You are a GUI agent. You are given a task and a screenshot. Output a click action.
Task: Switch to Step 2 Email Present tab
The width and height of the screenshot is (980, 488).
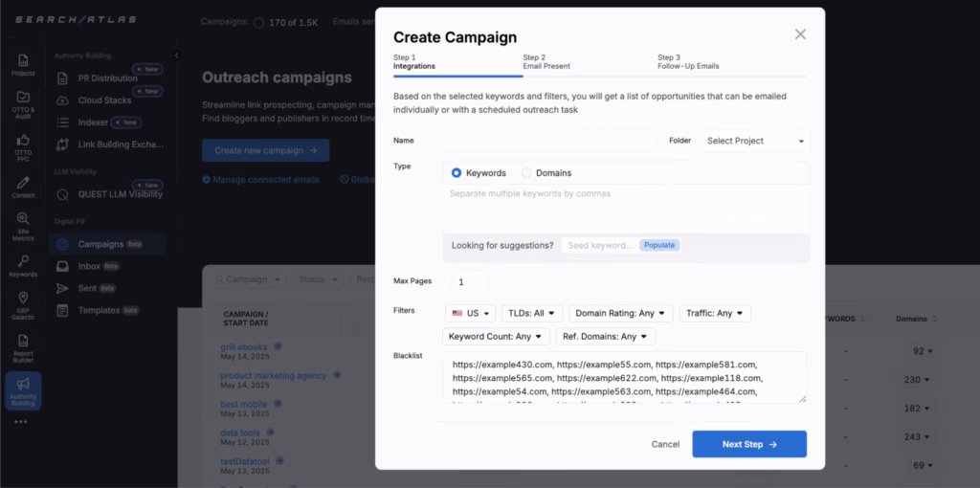[x=546, y=62]
